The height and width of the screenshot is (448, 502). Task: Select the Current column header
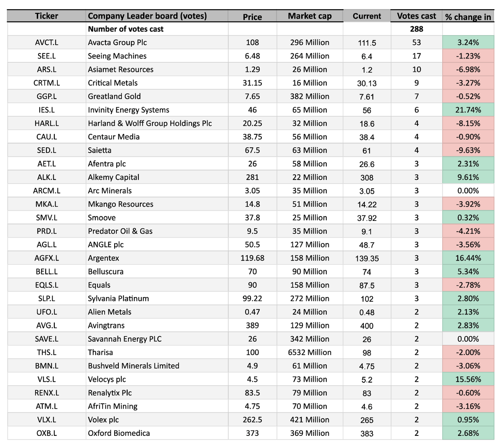click(x=366, y=17)
